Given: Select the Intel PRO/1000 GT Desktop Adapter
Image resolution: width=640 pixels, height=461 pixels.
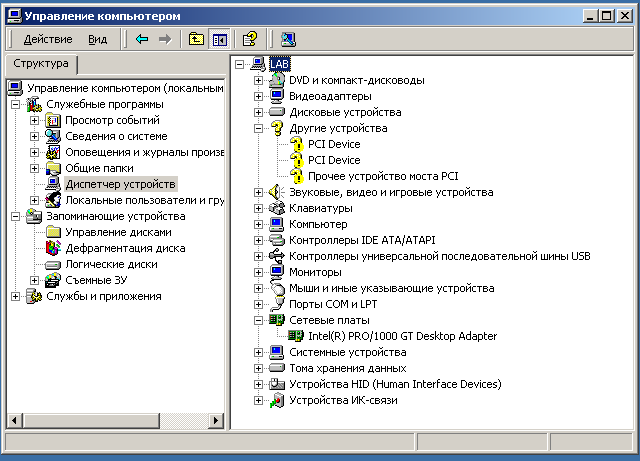Looking at the screenshot, I should [402, 336].
